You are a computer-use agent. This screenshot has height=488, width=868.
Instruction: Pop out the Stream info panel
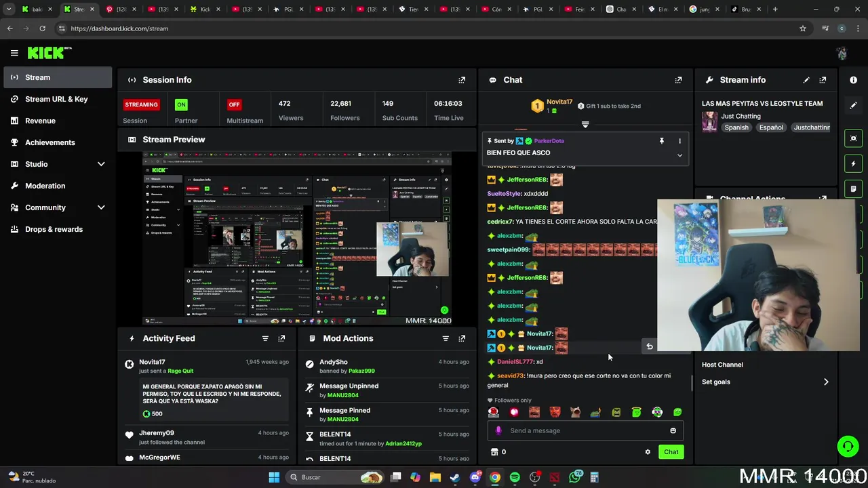(823, 80)
